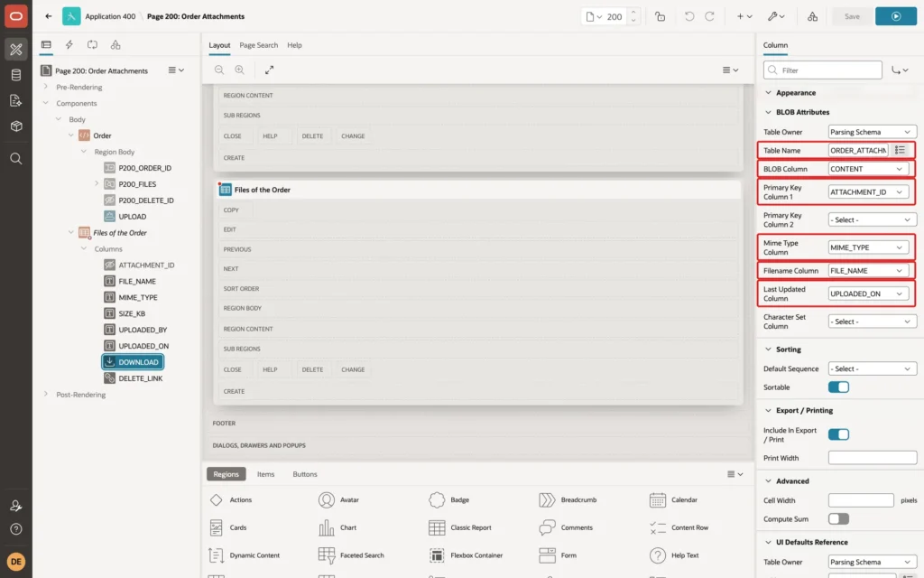Pick the Classic Report region type
This screenshot has width=924, height=578.
[x=460, y=527]
